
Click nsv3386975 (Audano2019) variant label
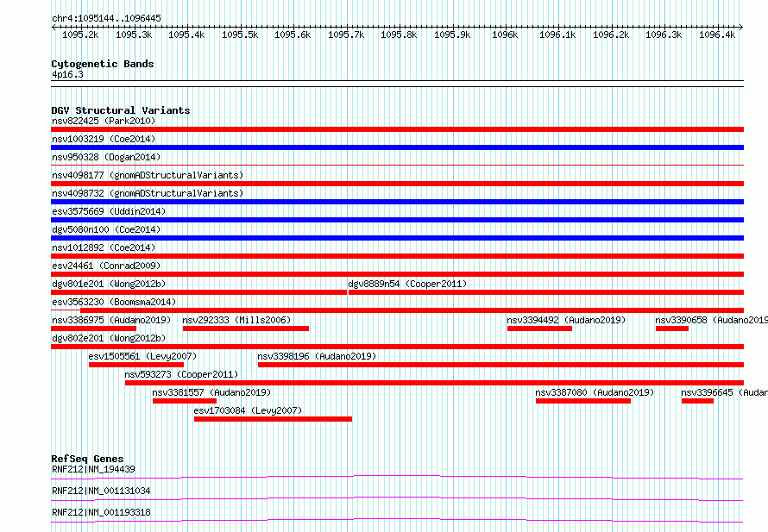111,320
